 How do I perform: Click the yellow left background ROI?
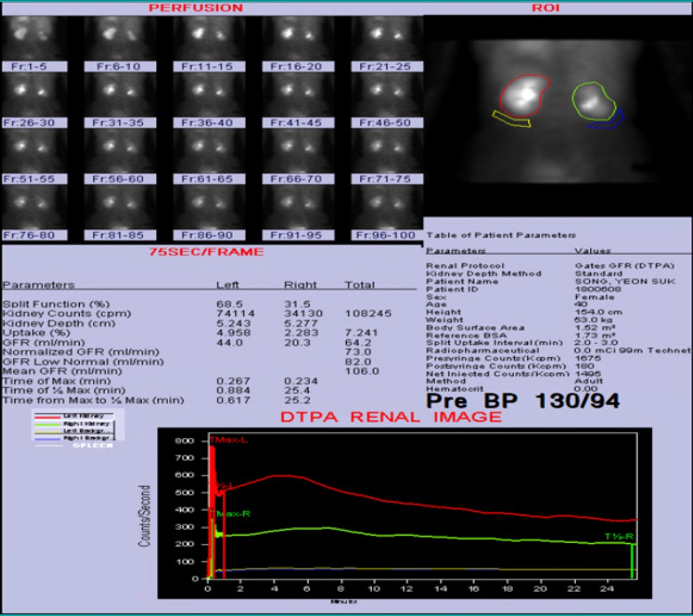pyautogui.click(x=512, y=120)
